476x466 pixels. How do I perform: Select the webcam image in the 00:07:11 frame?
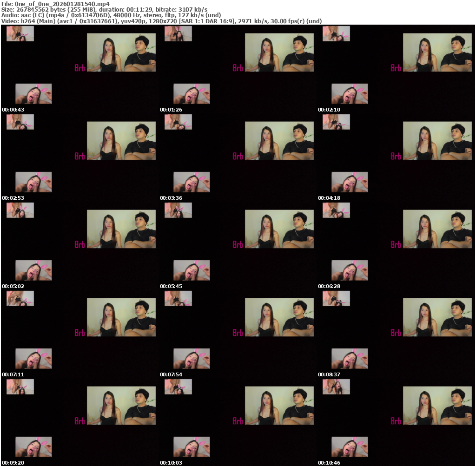pyautogui.click(x=121, y=317)
